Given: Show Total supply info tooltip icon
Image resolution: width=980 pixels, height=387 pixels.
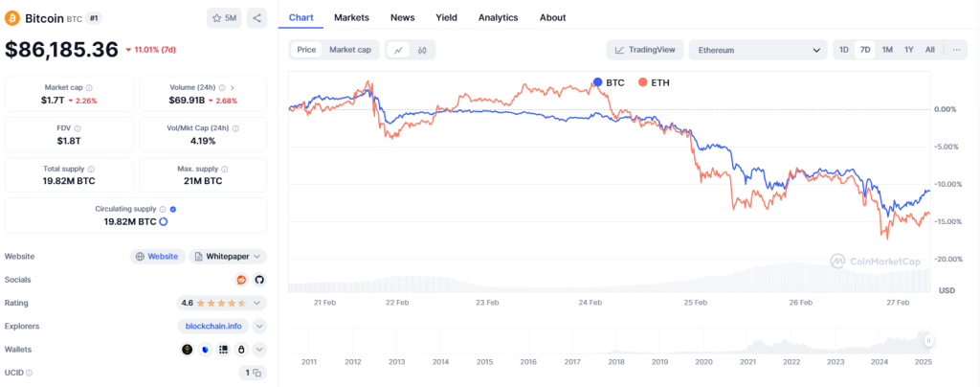Looking at the screenshot, I should (91, 170).
